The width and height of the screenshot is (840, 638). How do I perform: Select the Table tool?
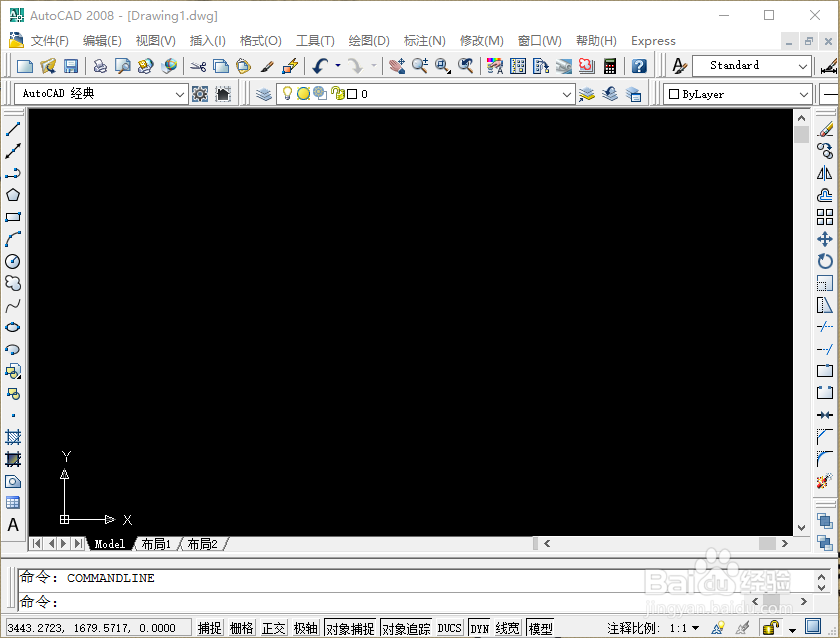13,502
